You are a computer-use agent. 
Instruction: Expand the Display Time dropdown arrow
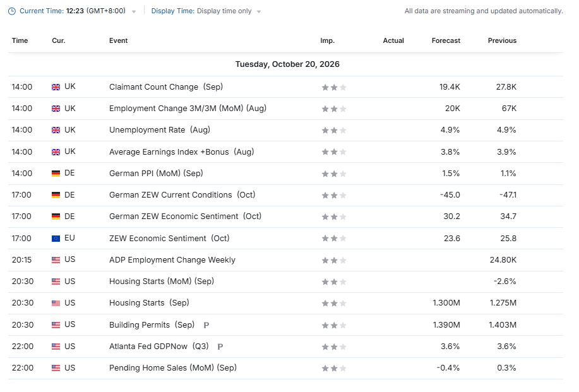pyautogui.click(x=259, y=12)
